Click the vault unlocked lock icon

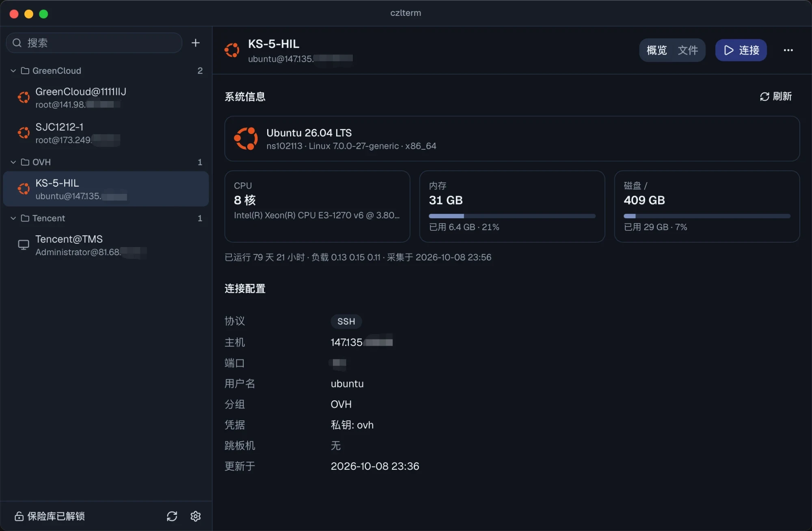click(19, 516)
